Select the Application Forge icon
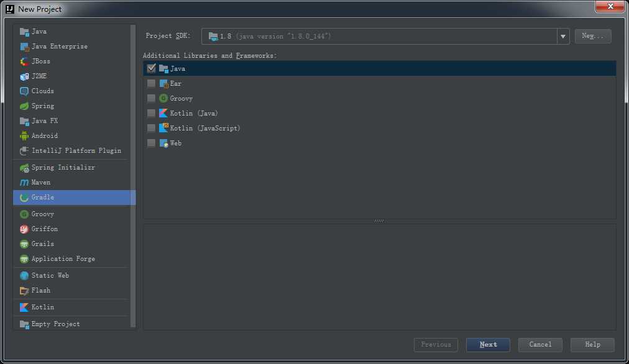629x364 pixels. coord(24,259)
